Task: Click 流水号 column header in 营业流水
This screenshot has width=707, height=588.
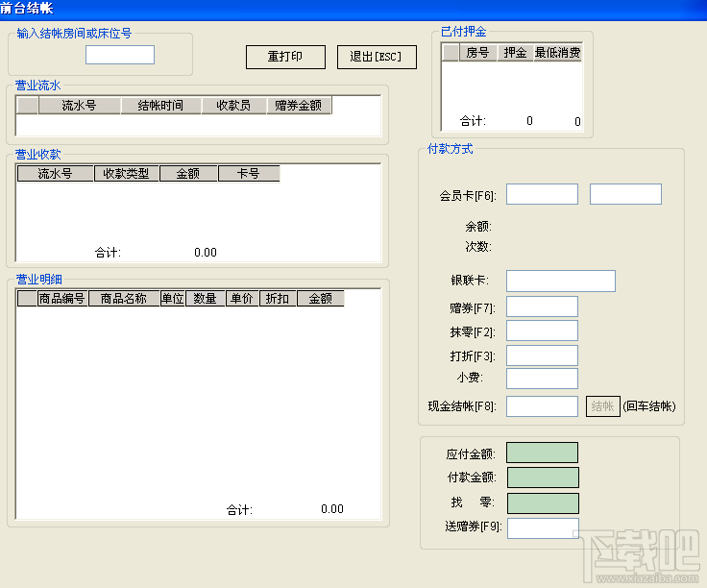Action: (x=80, y=106)
